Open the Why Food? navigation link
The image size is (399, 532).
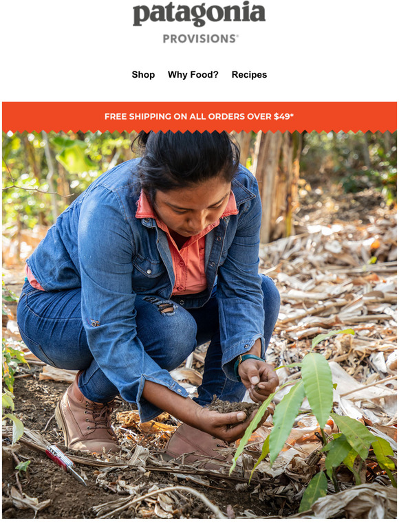193,75
